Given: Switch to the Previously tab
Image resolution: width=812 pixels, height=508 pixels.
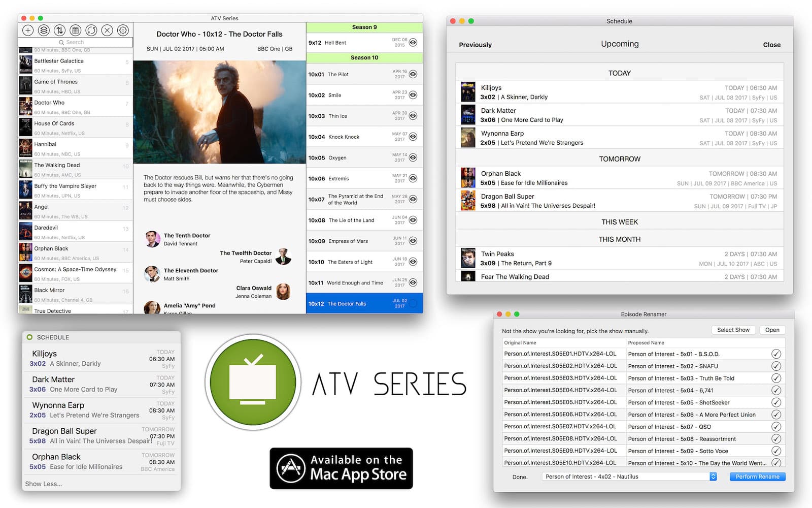Looking at the screenshot, I should [x=475, y=45].
